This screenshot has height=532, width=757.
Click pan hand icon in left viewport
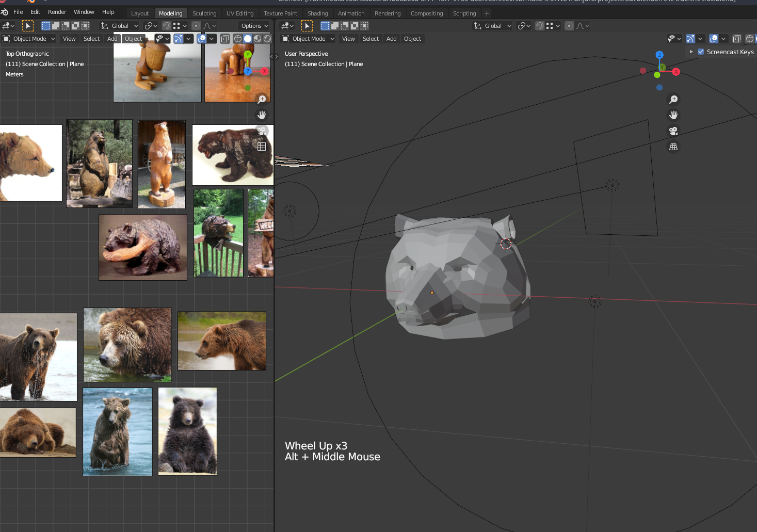[x=262, y=115]
